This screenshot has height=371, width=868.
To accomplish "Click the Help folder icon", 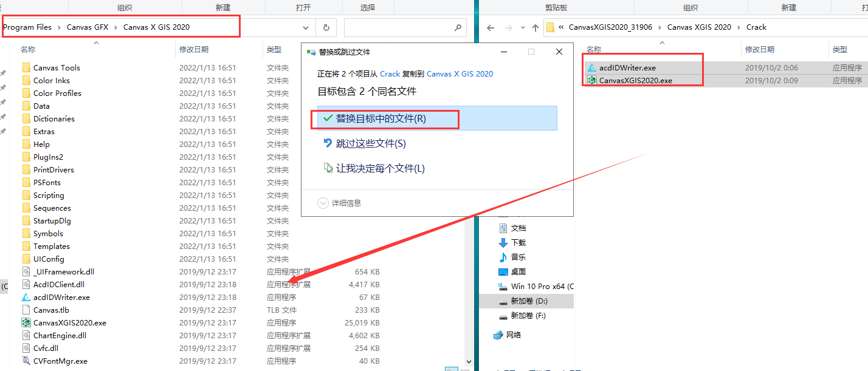I will point(26,144).
